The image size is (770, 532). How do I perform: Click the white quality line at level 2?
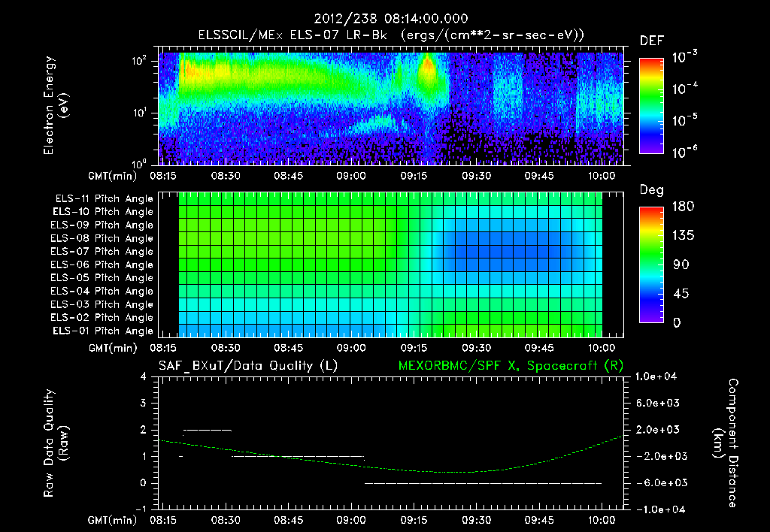click(208, 431)
